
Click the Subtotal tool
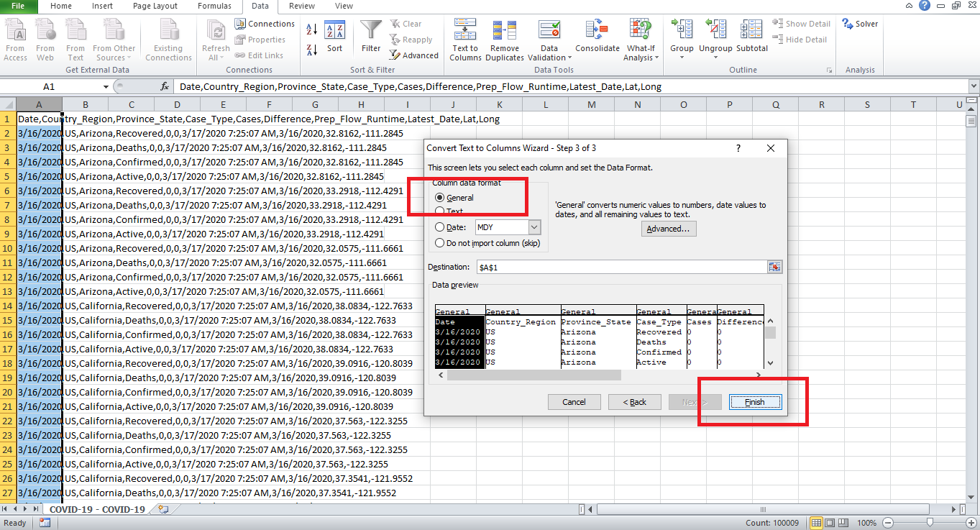coord(752,37)
